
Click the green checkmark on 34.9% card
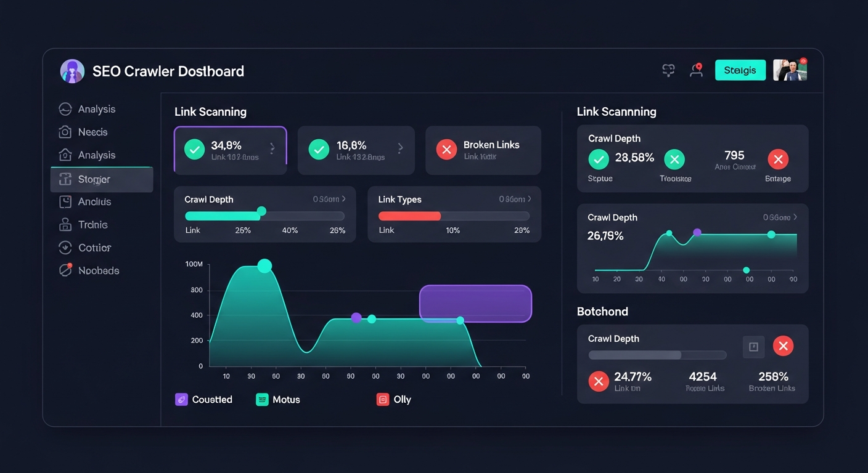coord(194,149)
